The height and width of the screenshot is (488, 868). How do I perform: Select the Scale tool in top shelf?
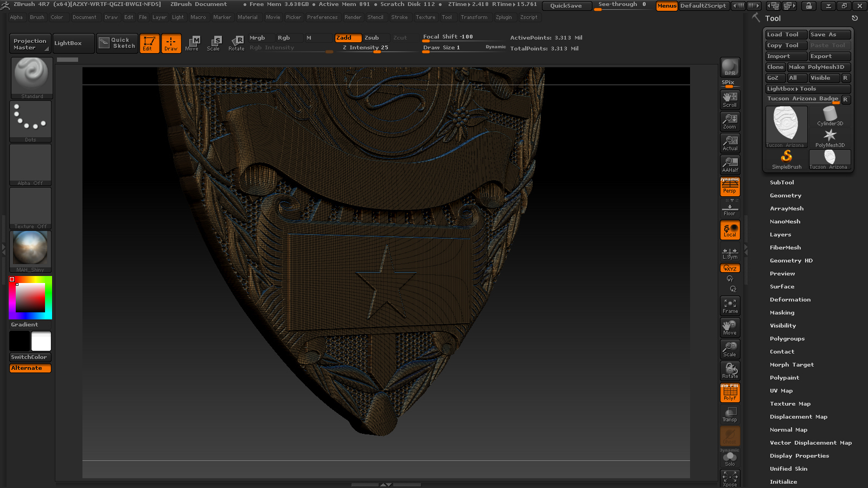[214, 43]
